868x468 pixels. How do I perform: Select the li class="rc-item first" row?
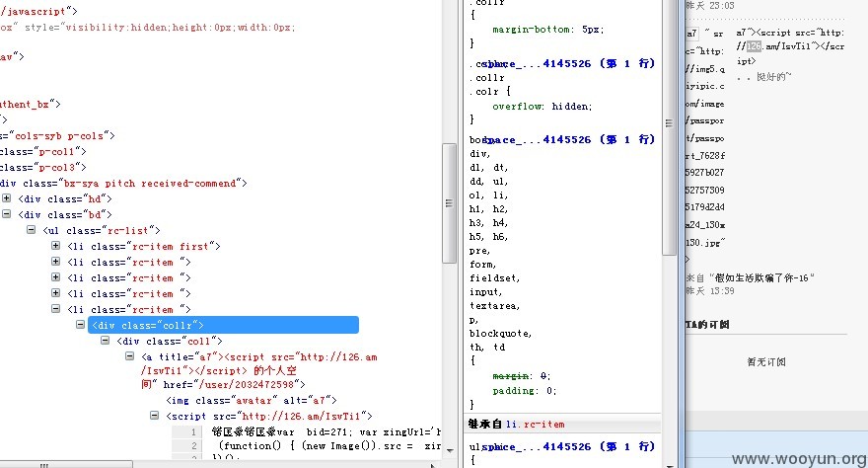[144, 247]
